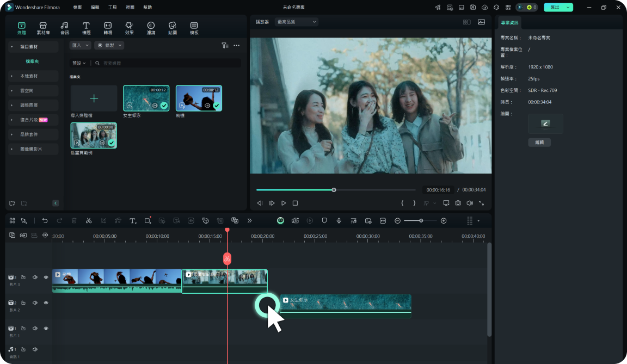This screenshot has height=364, width=627.
Task: Take a snapshot with the camera icon
Action: tap(458, 203)
